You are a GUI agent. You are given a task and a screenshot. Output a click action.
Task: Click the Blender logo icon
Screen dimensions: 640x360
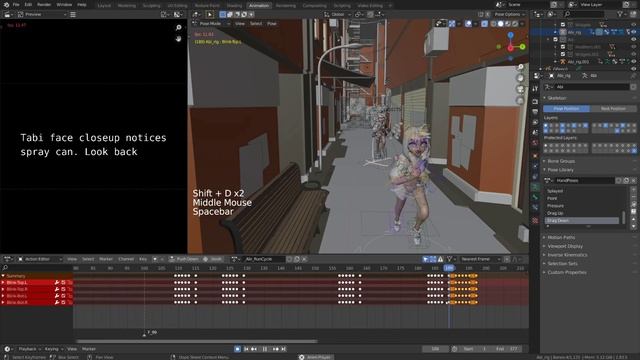pos(6,4)
